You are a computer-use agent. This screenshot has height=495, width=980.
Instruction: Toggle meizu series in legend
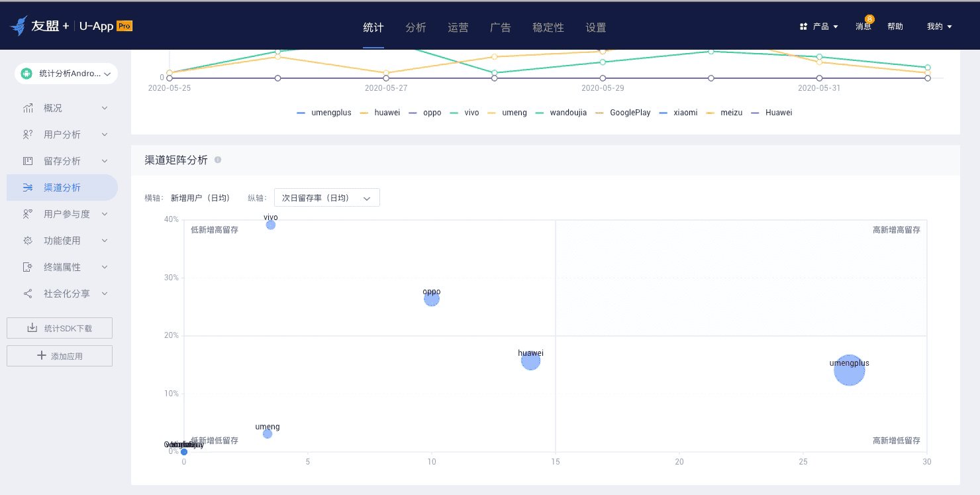click(726, 113)
